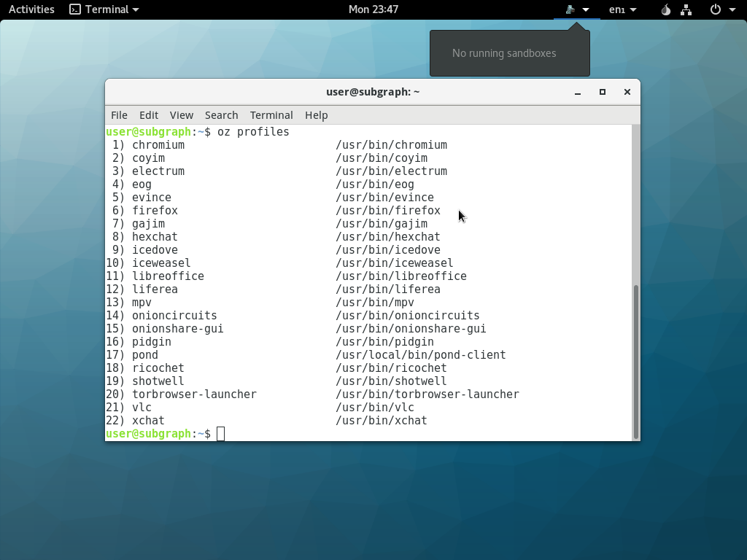Click the 'onioncircuits' profile name
The image size is (747, 560).
[x=174, y=316]
